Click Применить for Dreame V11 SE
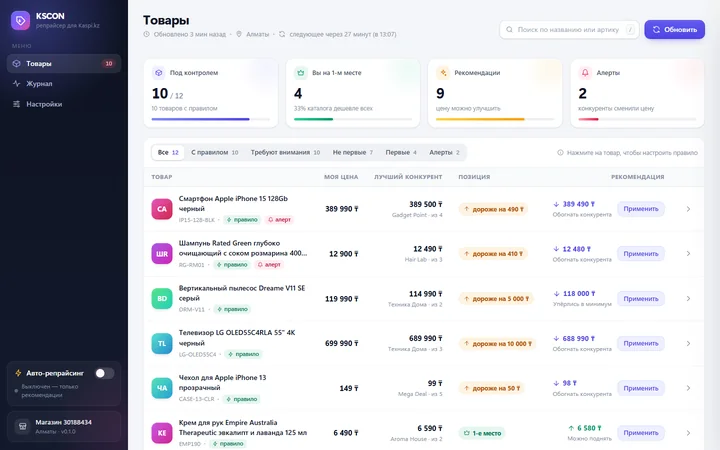Image resolution: width=720 pixels, height=450 pixels. [641, 298]
